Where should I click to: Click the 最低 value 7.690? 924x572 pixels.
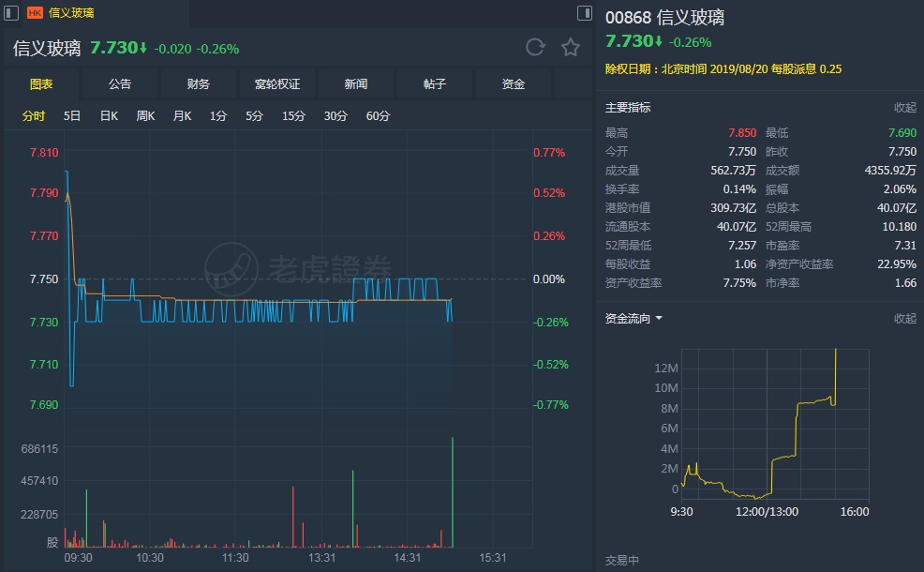click(902, 132)
